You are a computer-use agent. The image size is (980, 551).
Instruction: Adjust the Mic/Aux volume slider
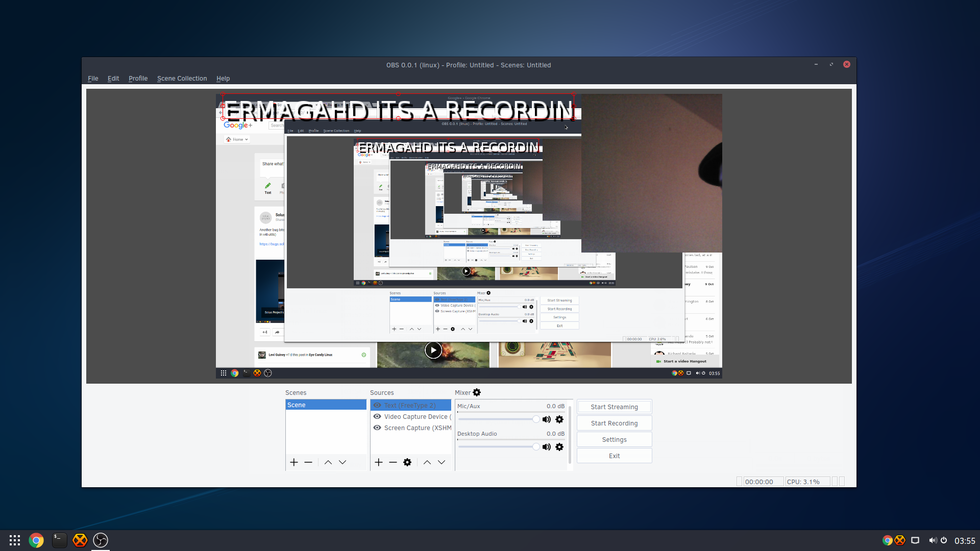tap(499, 419)
